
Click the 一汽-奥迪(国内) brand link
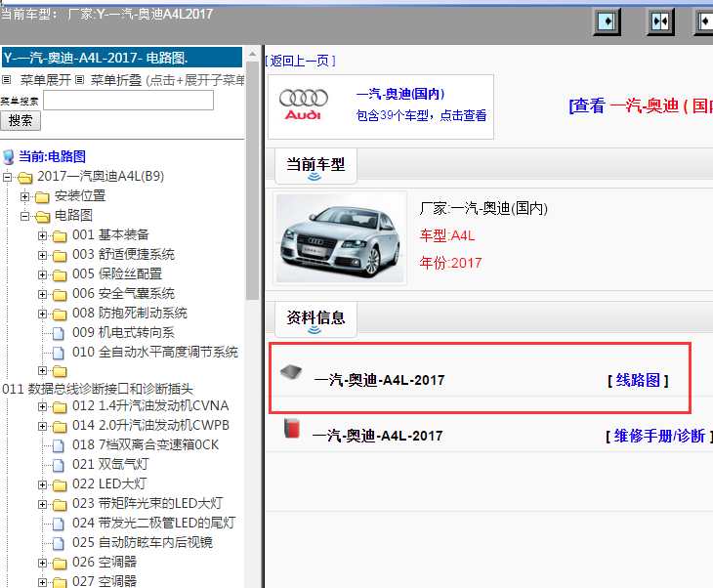pyautogui.click(x=400, y=94)
